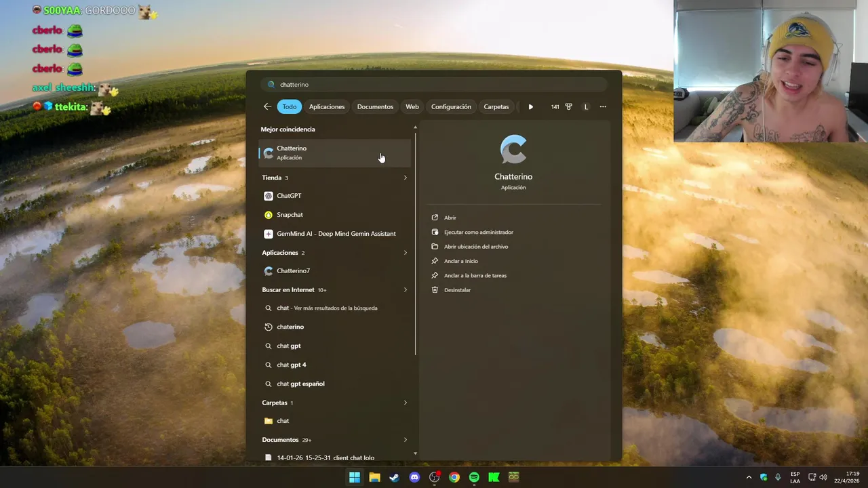The height and width of the screenshot is (488, 868).
Task: Open Discord from the taskbar
Action: 414,477
